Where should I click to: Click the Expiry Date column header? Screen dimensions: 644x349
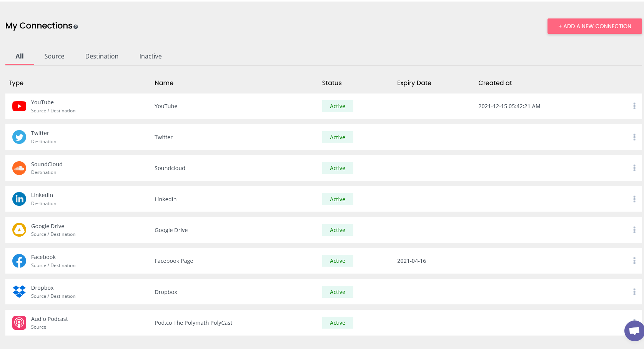(x=414, y=83)
